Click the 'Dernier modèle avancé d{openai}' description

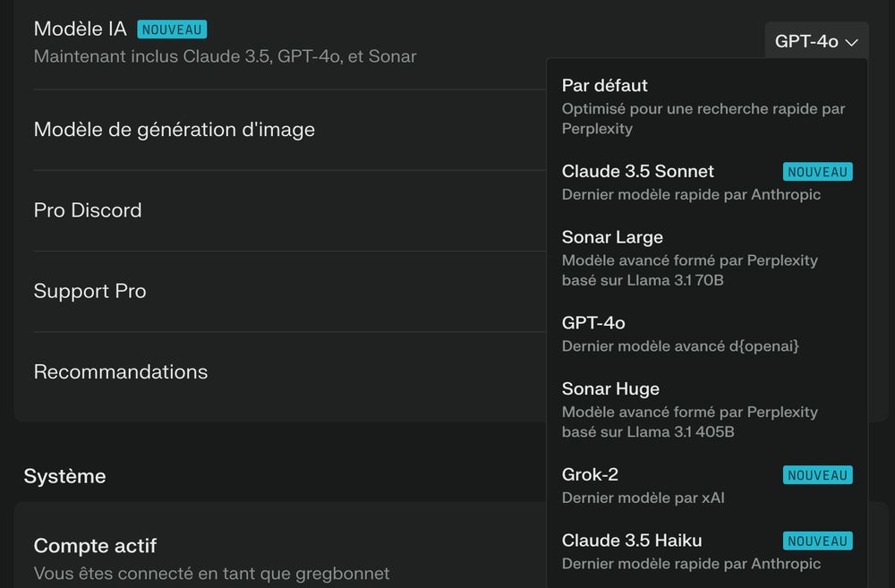pyautogui.click(x=680, y=346)
